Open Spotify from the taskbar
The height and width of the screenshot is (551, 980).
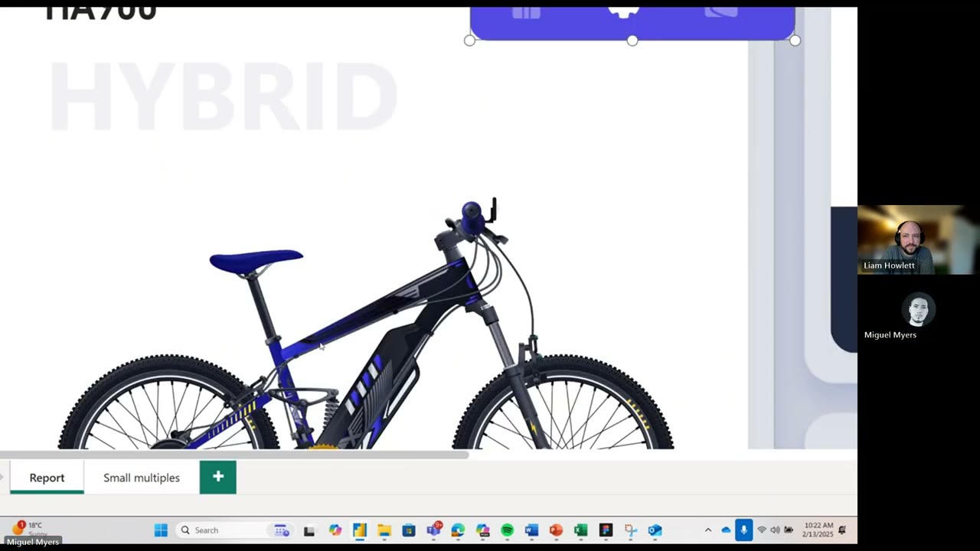pyautogui.click(x=507, y=530)
